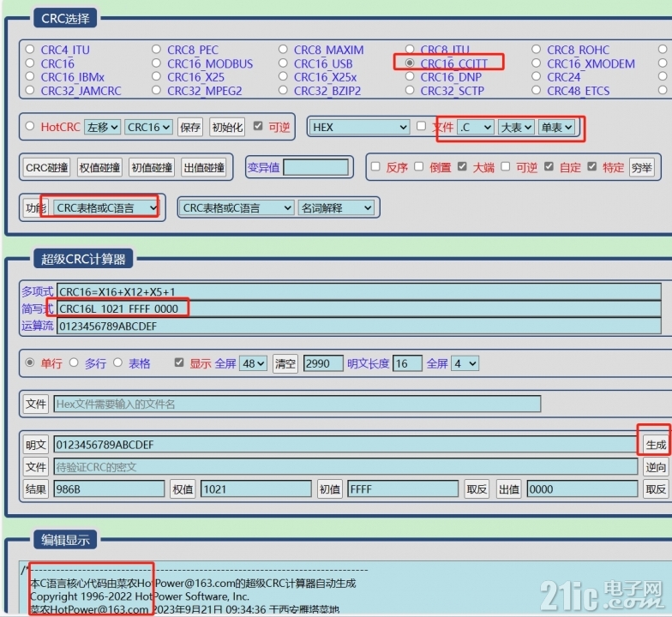Click the 穷举 button
The height and width of the screenshot is (617, 672).
tap(641, 168)
